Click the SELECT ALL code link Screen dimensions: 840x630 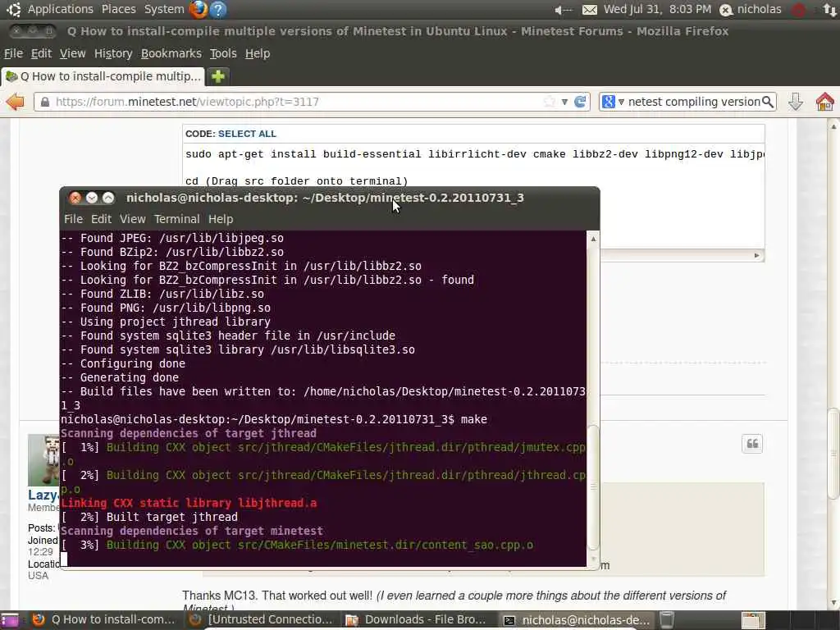coord(247,134)
